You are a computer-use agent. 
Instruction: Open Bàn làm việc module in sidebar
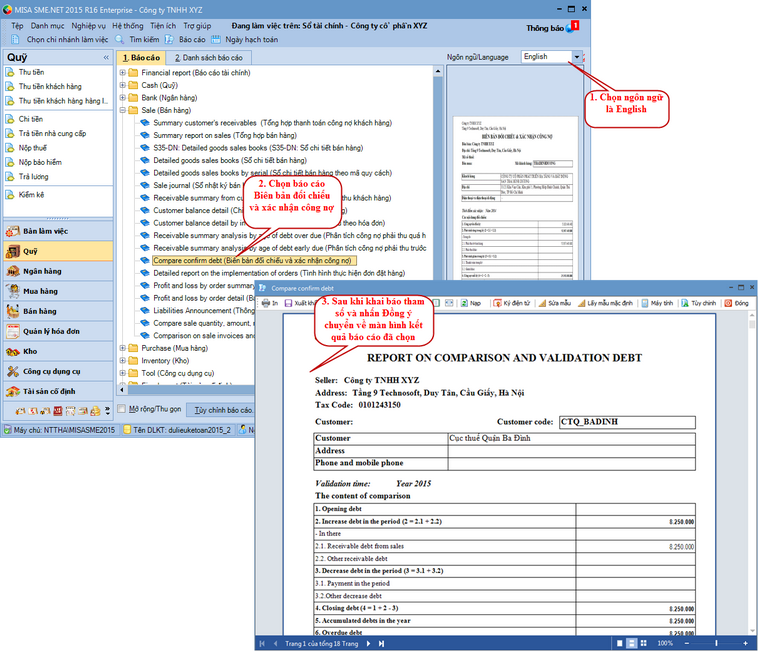point(58,231)
